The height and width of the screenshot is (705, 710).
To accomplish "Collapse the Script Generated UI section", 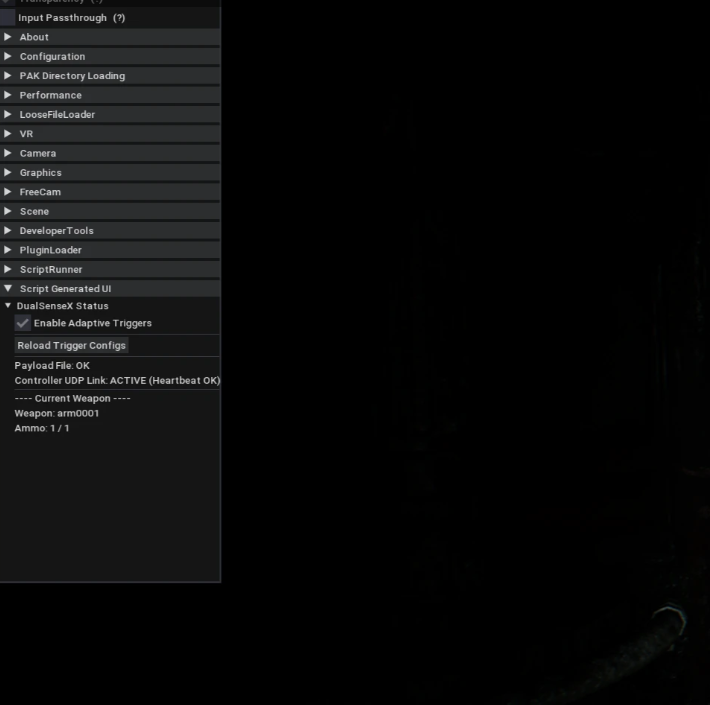I will click(110, 289).
